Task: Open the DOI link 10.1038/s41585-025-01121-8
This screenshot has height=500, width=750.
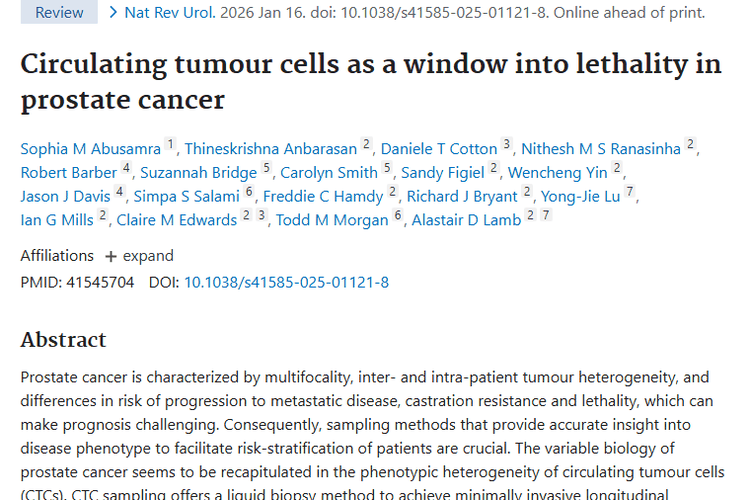Action: (x=286, y=282)
